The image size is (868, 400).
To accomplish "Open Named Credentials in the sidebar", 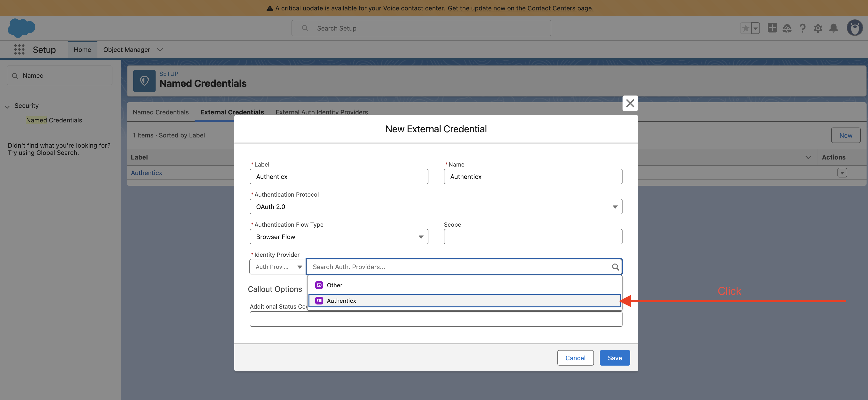I will (x=54, y=120).
